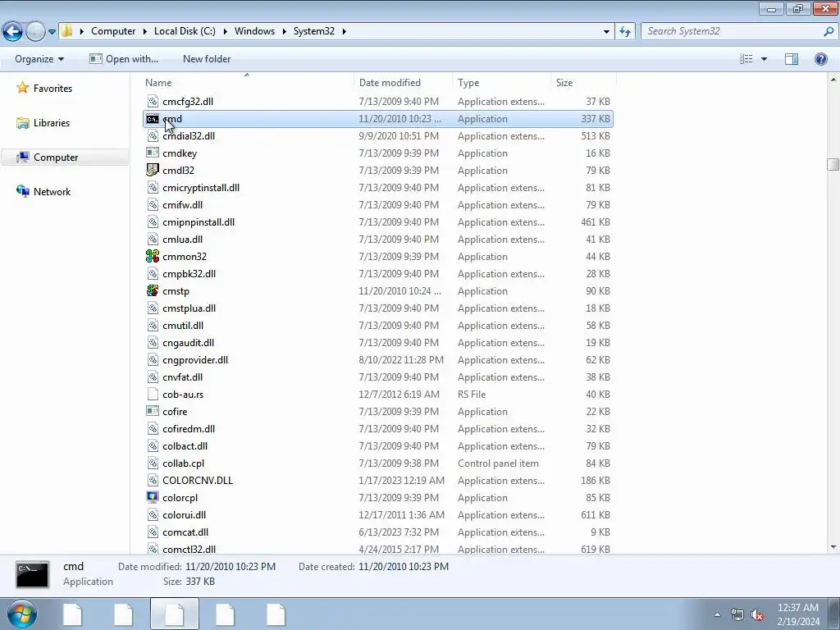Select cmicryptinstall.dll file name
This screenshot has height=630, width=840.
[201, 188]
